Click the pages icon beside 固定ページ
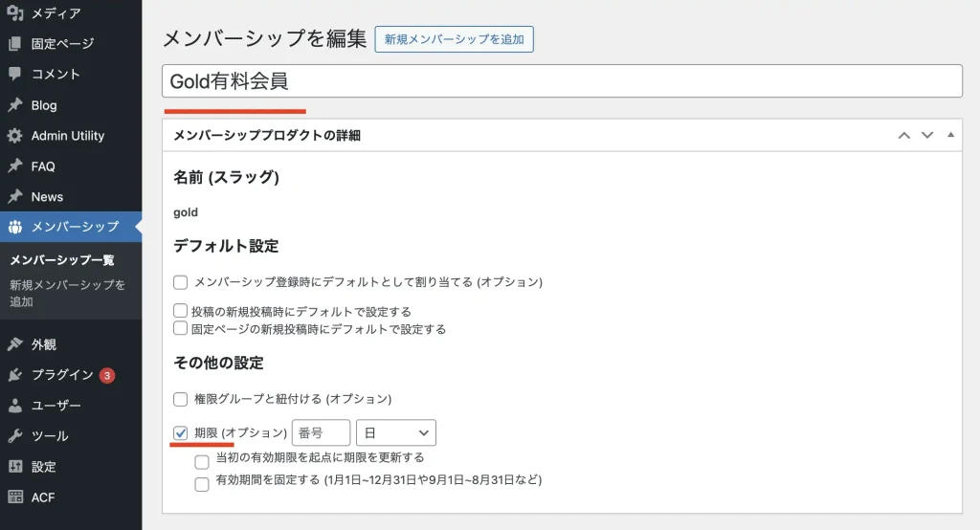980x530 pixels. coord(14,44)
